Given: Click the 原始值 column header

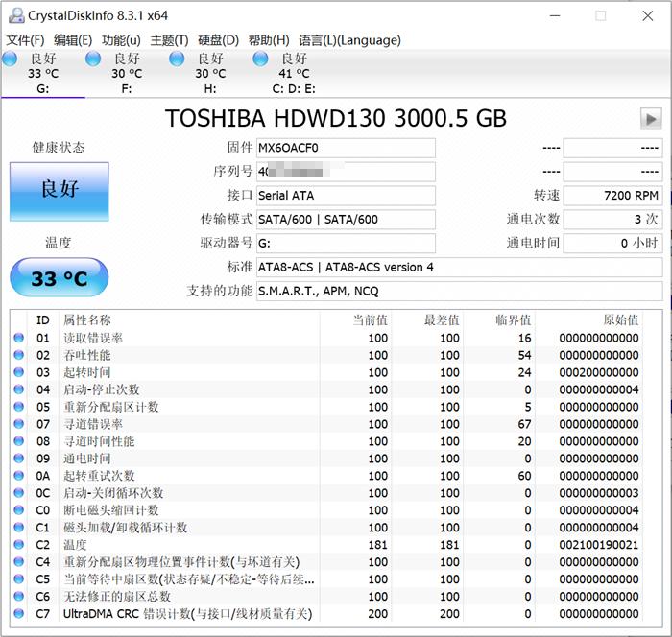Looking at the screenshot, I should (619, 320).
